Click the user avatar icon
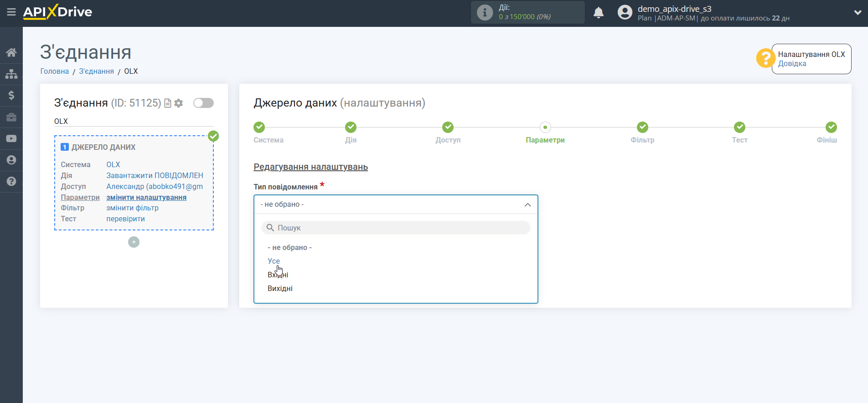The image size is (868, 403). pos(625,12)
